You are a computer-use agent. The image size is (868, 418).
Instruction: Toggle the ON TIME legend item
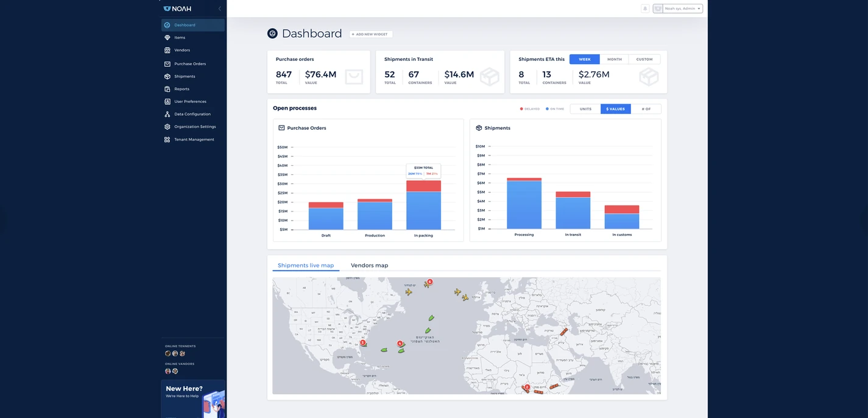point(555,109)
